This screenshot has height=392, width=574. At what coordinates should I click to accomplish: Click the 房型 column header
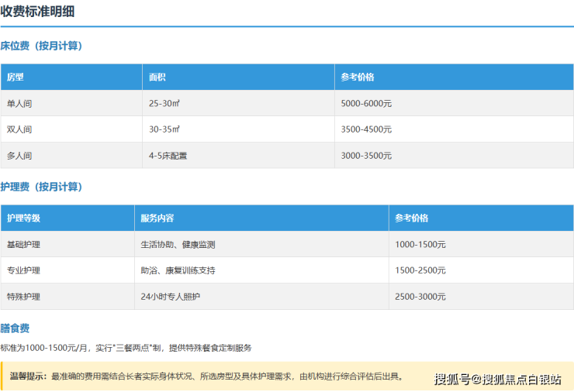tap(16, 77)
